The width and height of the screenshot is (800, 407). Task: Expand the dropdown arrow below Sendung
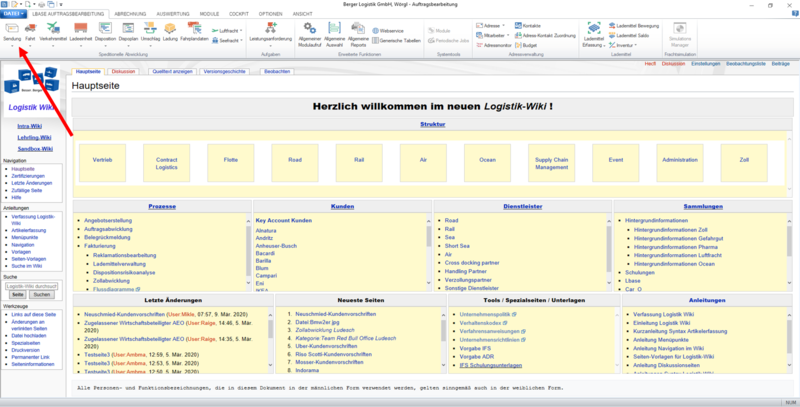[x=12, y=45]
